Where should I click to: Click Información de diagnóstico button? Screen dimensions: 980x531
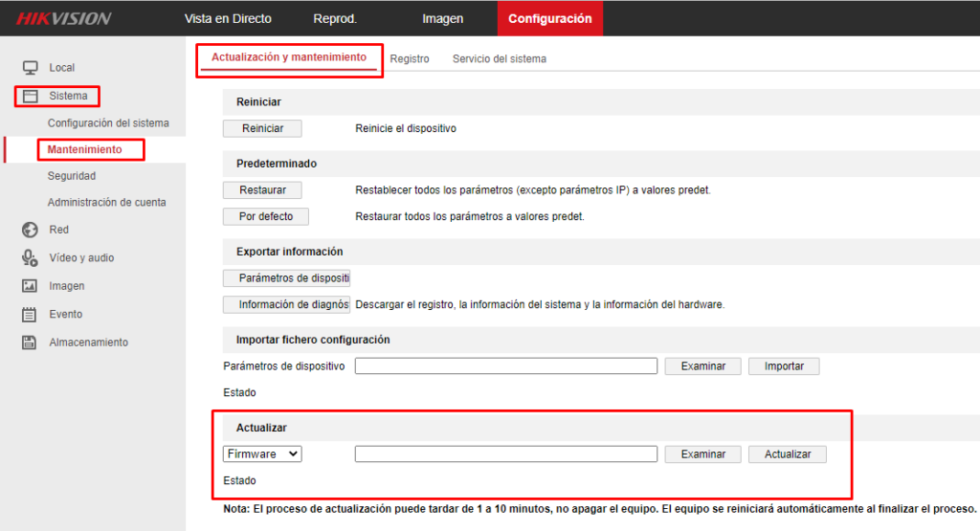(287, 304)
